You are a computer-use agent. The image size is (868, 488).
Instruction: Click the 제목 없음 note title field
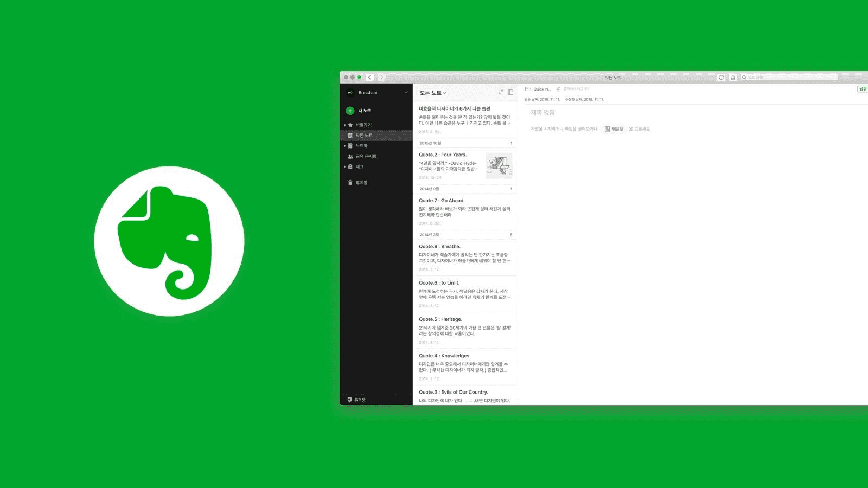click(x=542, y=113)
